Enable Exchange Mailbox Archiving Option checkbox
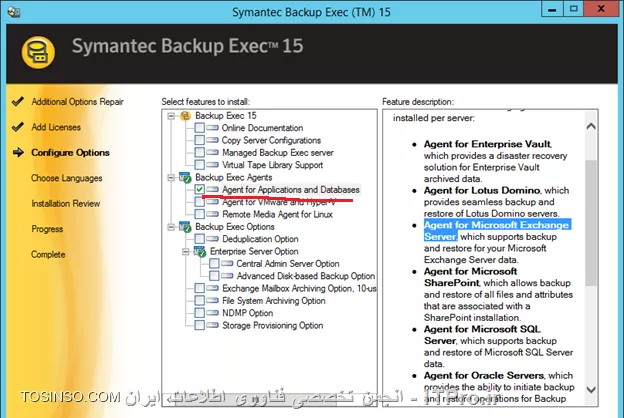This screenshot has width=624, height=418. click(x=200, y=288)
